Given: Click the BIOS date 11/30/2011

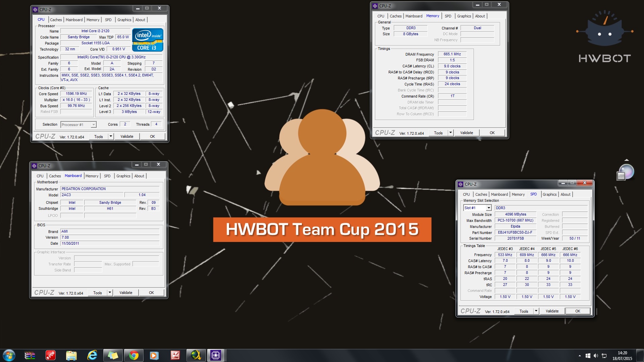Looking at the screenshot, I should click(110, 243).
